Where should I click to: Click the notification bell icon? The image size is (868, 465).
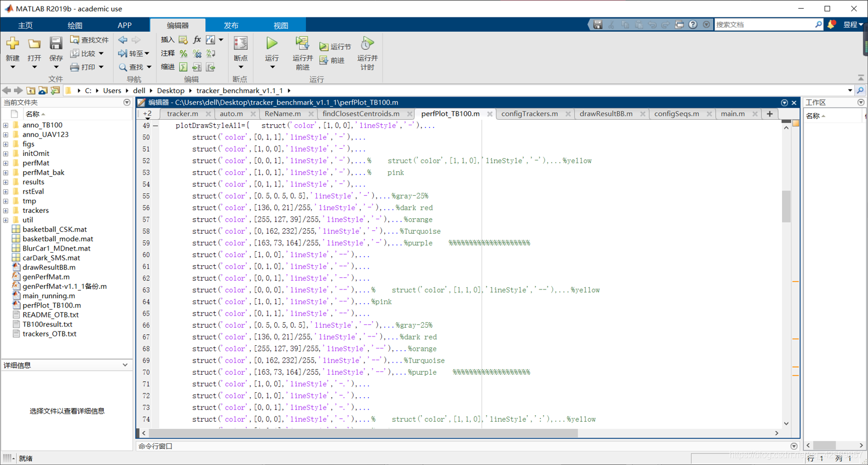pyautogui.click(x=831, y=25)
